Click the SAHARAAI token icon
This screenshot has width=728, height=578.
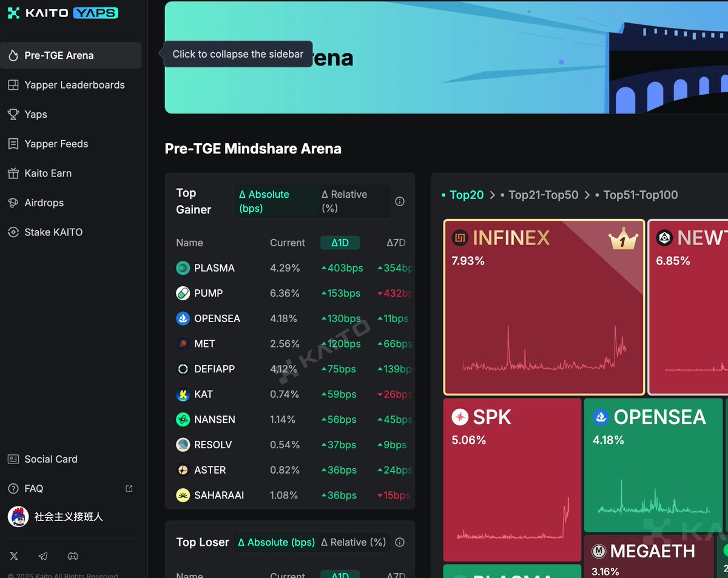pos(183,496)
